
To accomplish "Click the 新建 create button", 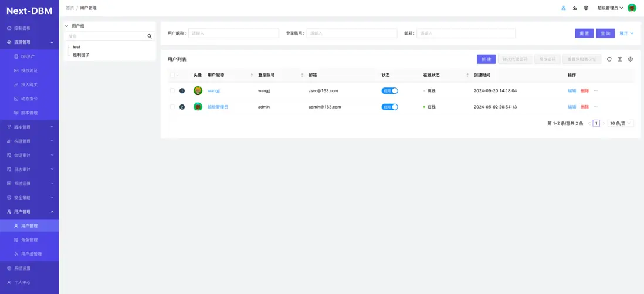I will click(486, 59).
